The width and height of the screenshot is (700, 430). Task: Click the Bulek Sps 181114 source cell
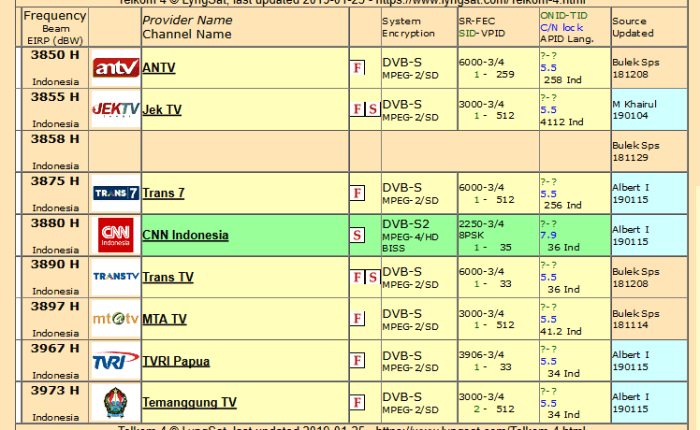click(649, 319)
